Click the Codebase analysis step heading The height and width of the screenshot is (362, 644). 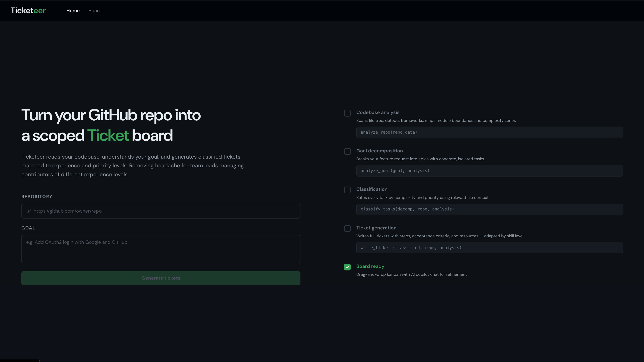pyautogui.click(x=377, y=112)
